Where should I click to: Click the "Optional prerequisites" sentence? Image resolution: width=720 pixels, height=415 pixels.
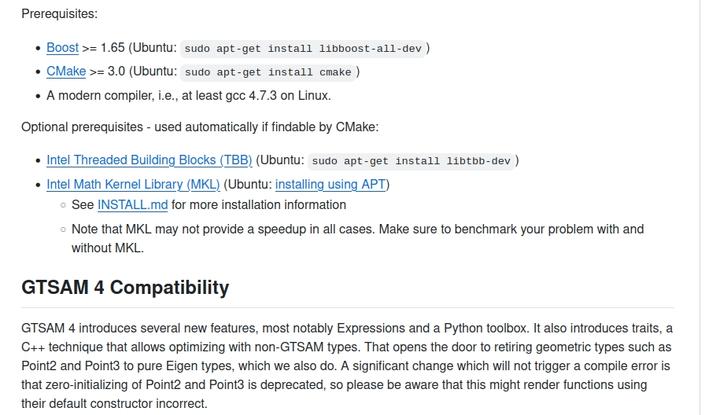[x=200, y=127]
